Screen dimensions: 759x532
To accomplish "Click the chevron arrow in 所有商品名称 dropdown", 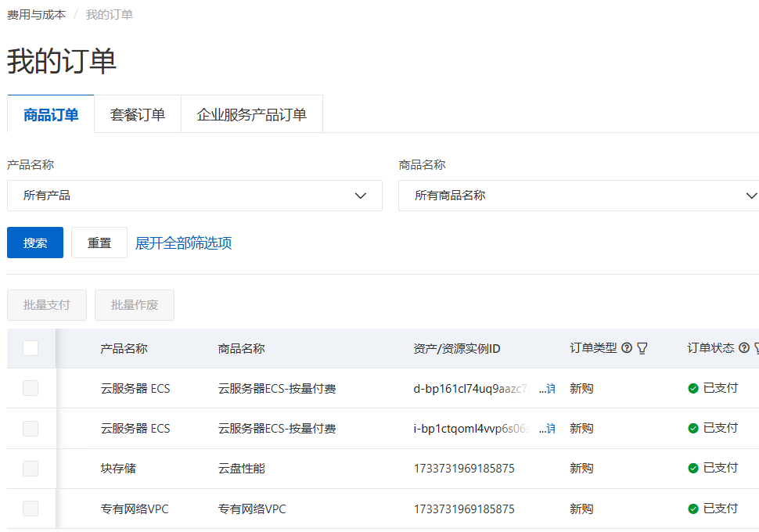I will point(750,196).
